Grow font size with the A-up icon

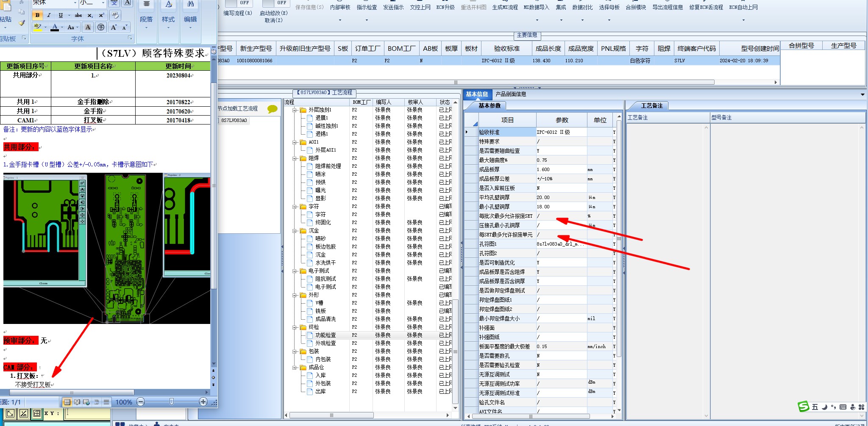tap(114, 27)
